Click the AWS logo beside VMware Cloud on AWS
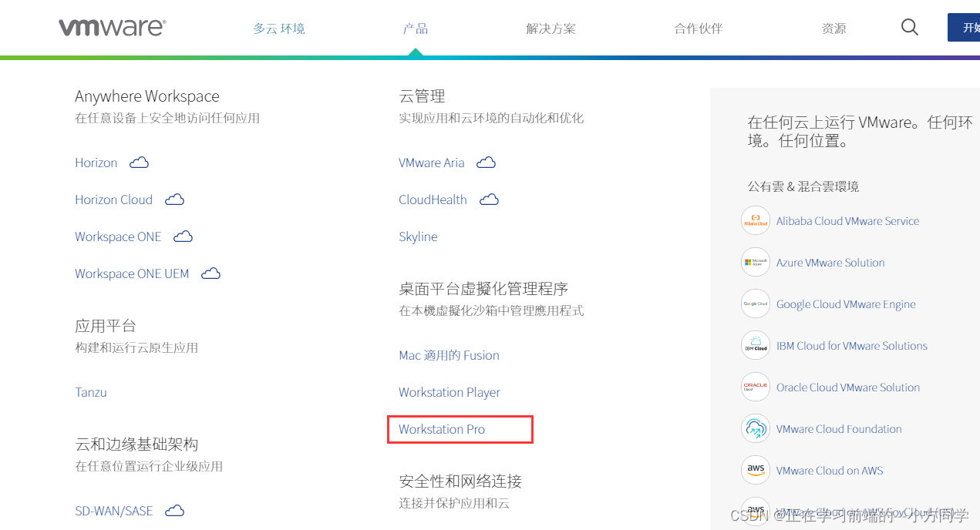The image size is (980, 530). [756, 470]
